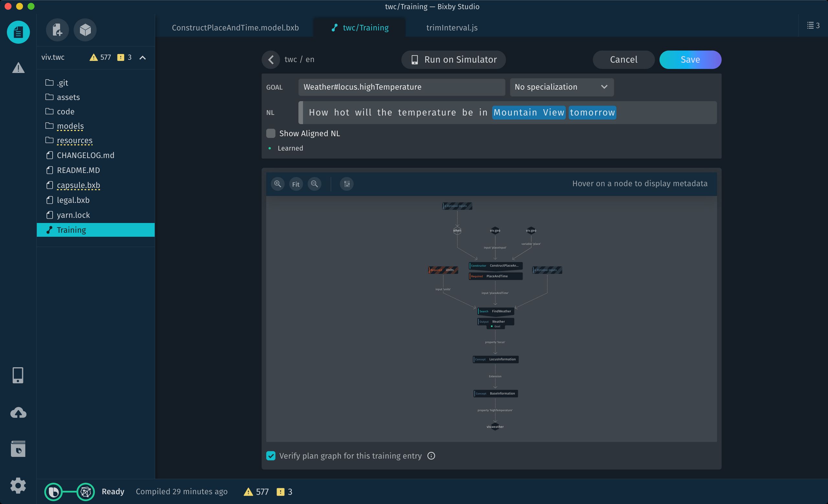Click the list icon showing 3 at top right
828x504 pixels.
(813, 26)
